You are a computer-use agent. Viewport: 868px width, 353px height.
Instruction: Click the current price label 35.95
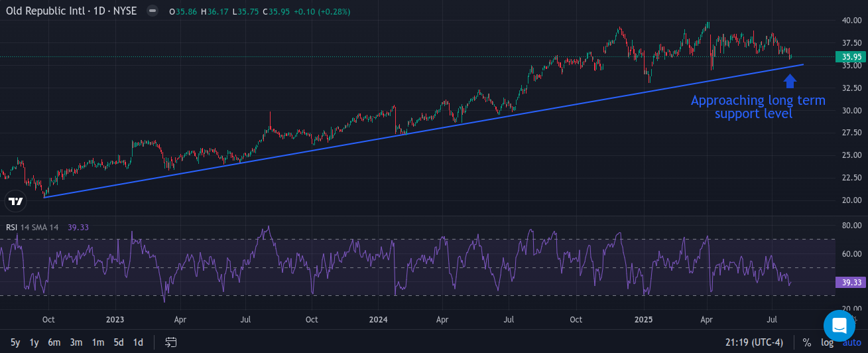851,57
